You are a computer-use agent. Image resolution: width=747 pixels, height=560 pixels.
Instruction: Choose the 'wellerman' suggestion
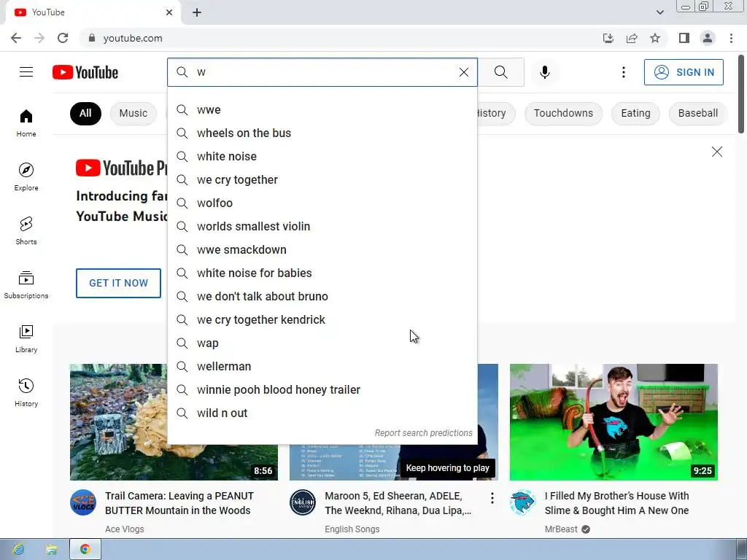(x=322, y=366)
